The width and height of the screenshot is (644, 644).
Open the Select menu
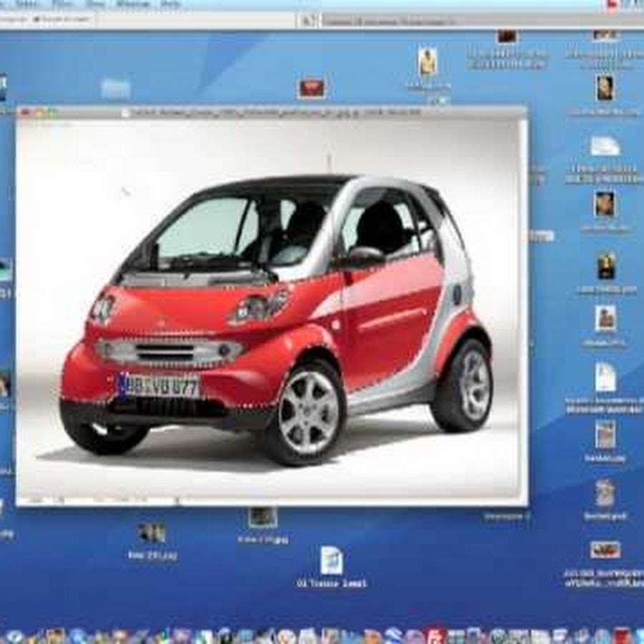26,4
